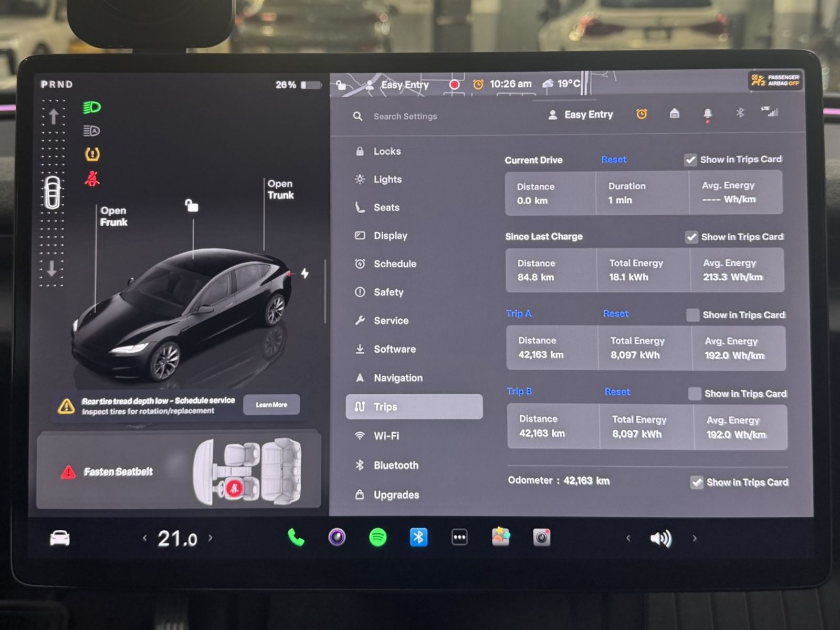
Task: Tap the alarm clock icon in settings header
Action: coord(642,114)
